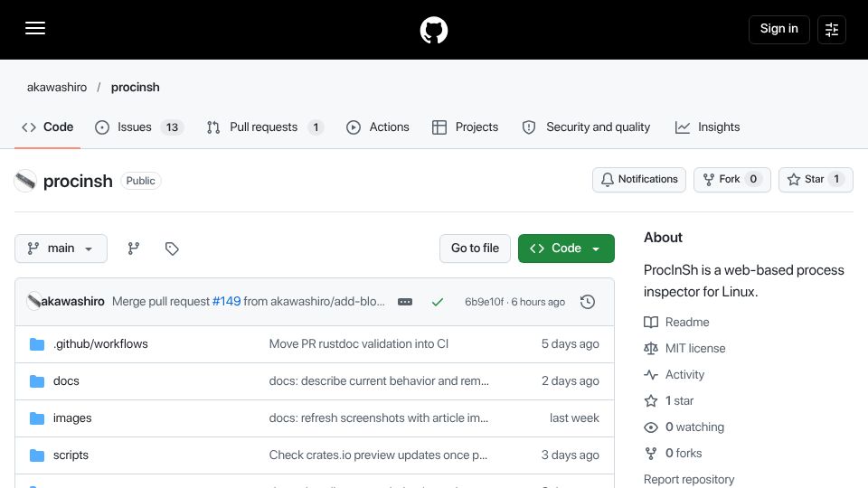
Task: Expand the green Code dropdown
Action: click(566, 249)
